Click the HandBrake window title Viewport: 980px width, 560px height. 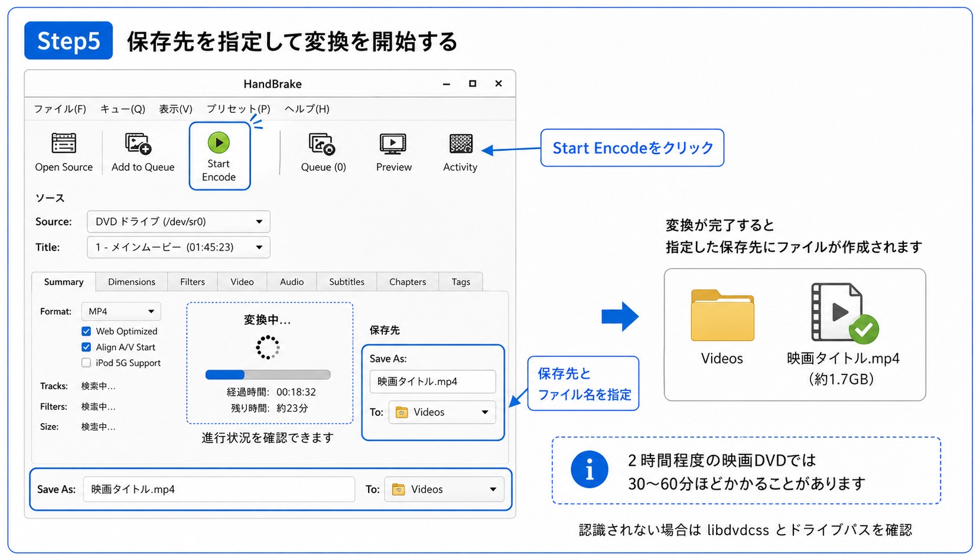[272, 84]
